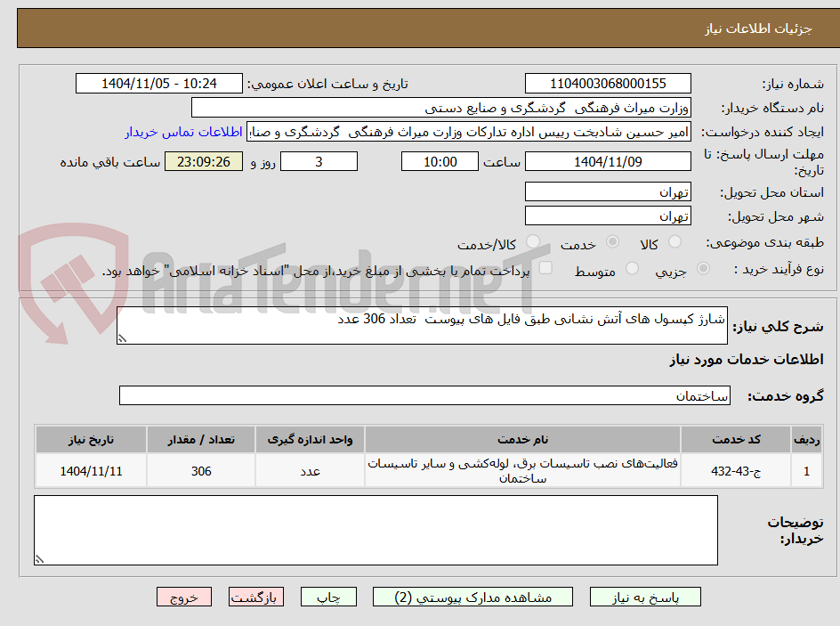Viewport: 840px width, 626px height.
Task: Click the ساعت field showing 10:00
Action: tap(440, 161)
